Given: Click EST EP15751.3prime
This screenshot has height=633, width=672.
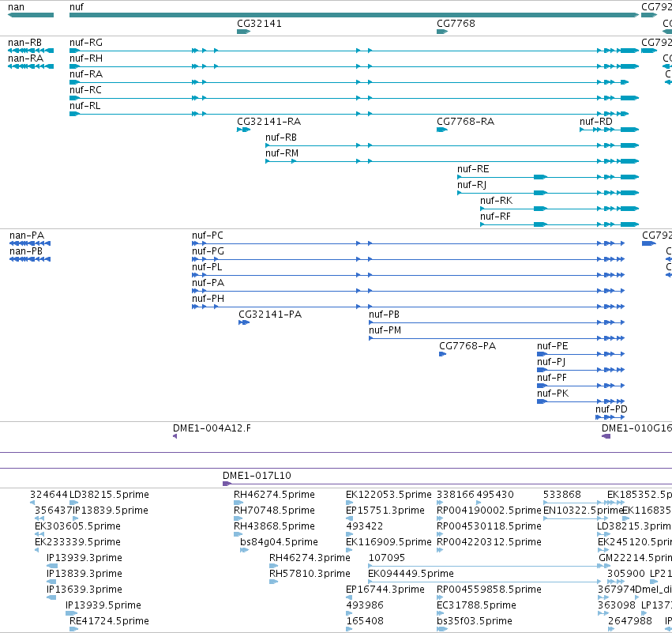Looking at the screenshot, I should [x=385, y=511].
